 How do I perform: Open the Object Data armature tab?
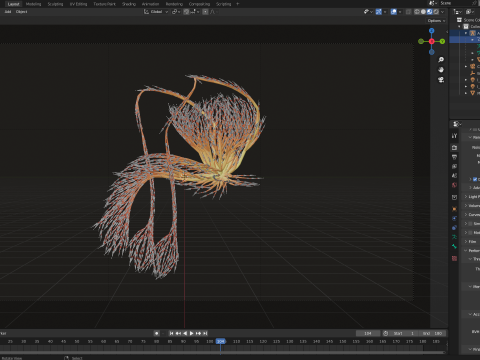[454, 237]
